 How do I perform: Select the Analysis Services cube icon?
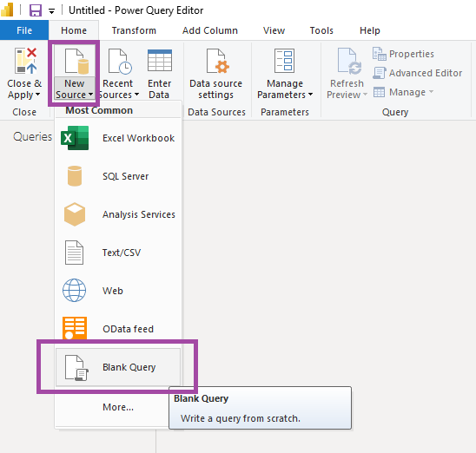pyautogui.click(x=75, y=214)
